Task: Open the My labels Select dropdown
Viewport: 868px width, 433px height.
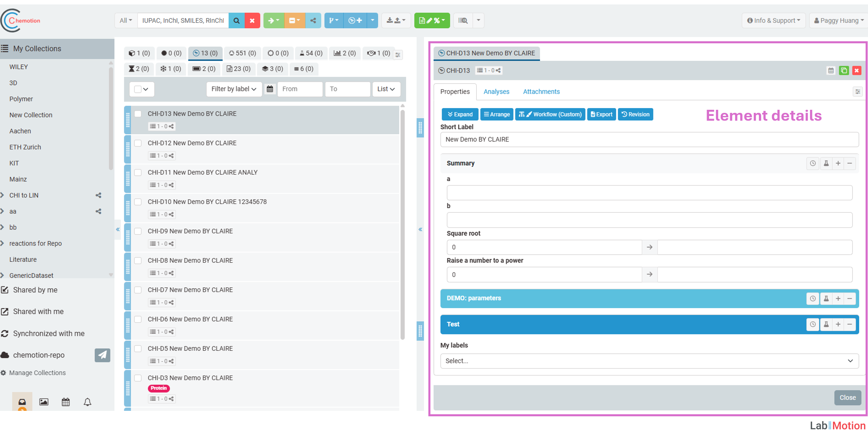Action: point(649,361)
